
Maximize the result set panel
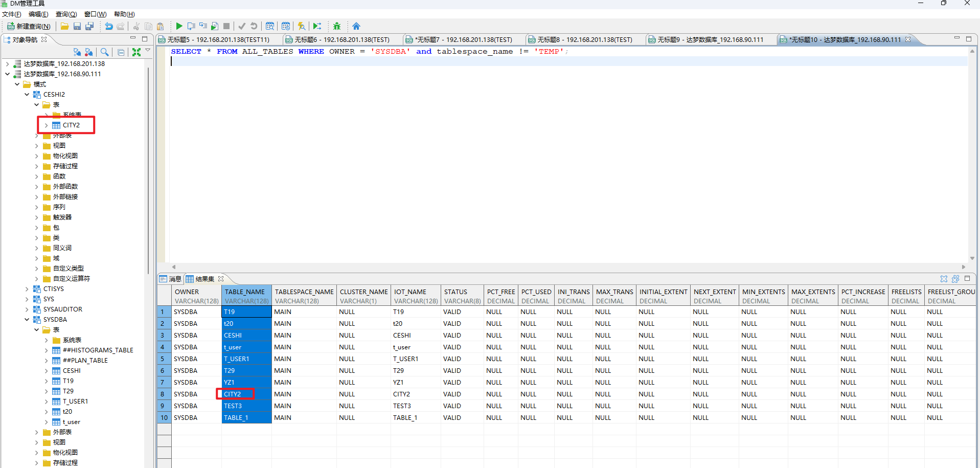(x=967, y=279)
